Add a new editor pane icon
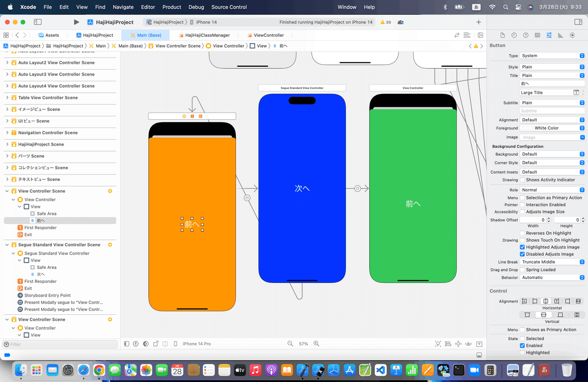Image resolution: width=588 pixels, height=382 pixels. click(x=480, y=35)
